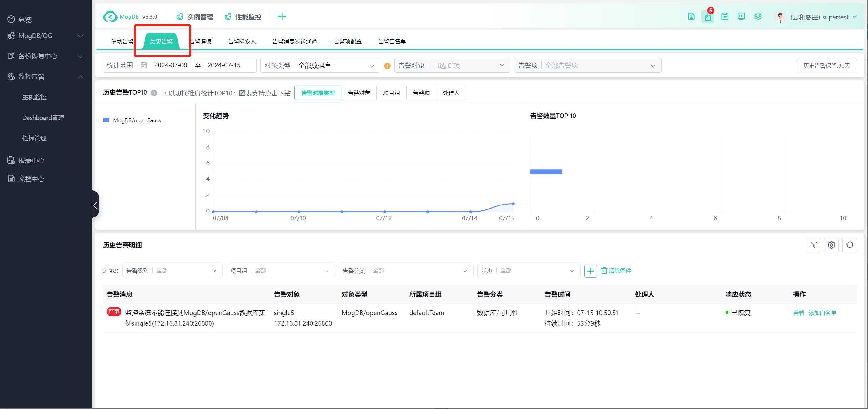Click the clipboard task icon in header

pyautogui.click(x=725, y=16)
